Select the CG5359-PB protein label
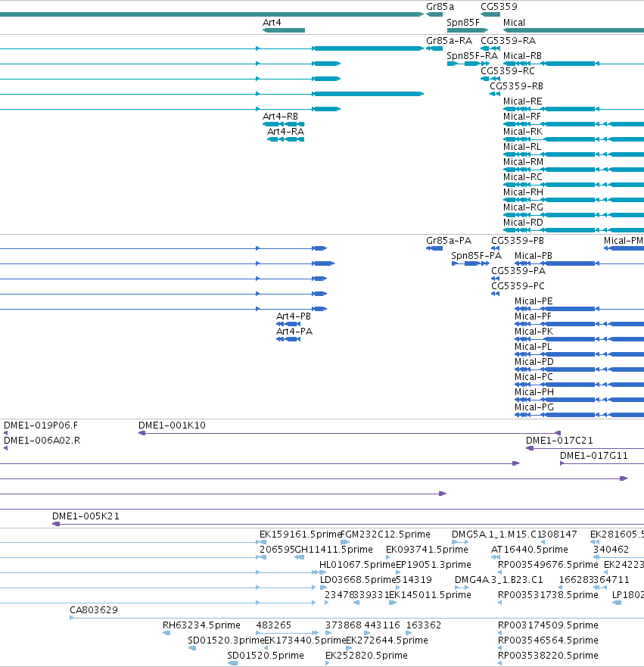644x667 pixels. tap(518, 241)
